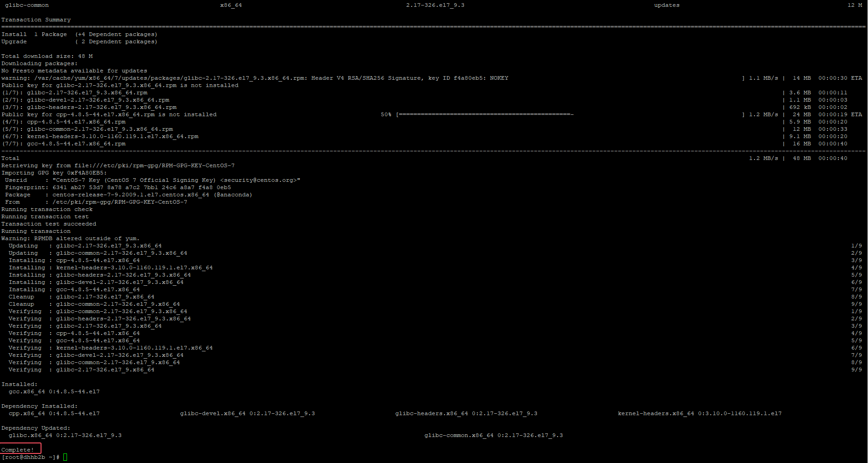Click 'gcc.x86_64 0:4.8.5-44.el7' installed entry
Image resolution: width=868 pixels, height=463 pixels.
pyautogui.click(x=54, y=391)
